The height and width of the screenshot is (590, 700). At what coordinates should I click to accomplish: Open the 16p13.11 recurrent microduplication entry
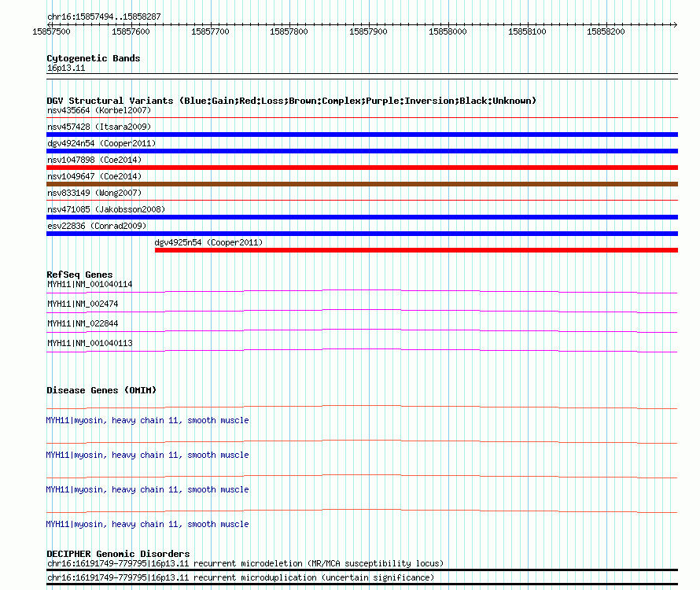click(x=241, y=578)
